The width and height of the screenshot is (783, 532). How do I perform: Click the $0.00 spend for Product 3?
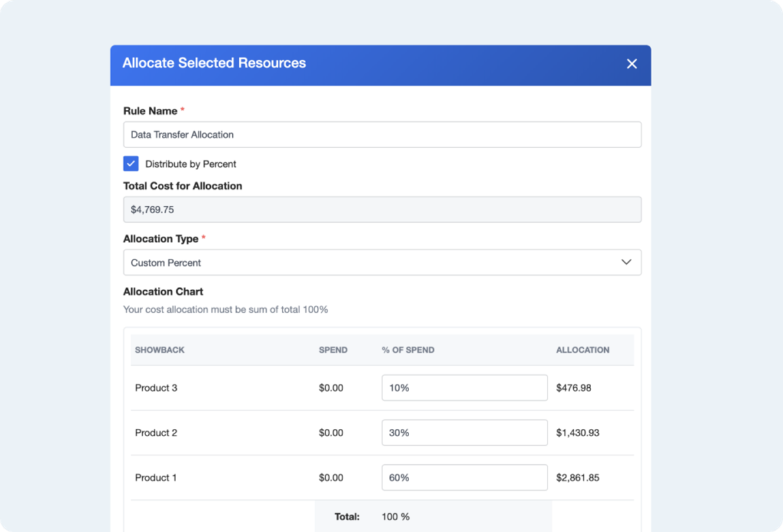tap(331, 388)
